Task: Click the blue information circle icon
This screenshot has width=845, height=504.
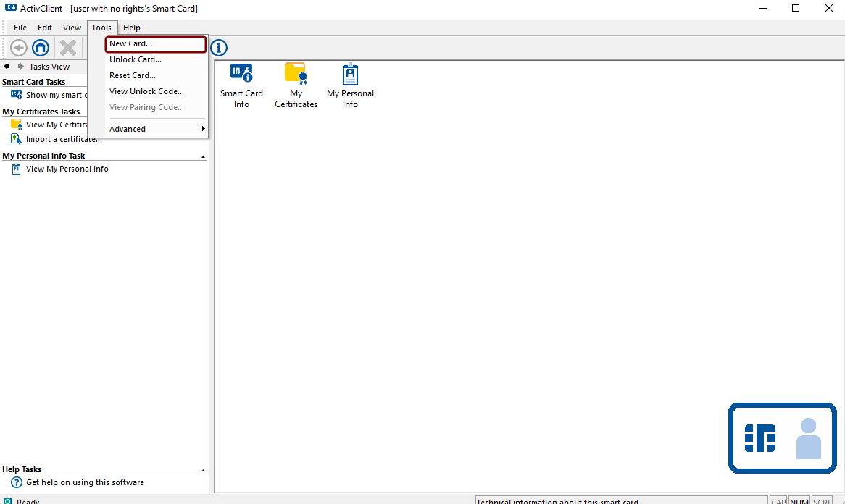Action: point(218,47)
